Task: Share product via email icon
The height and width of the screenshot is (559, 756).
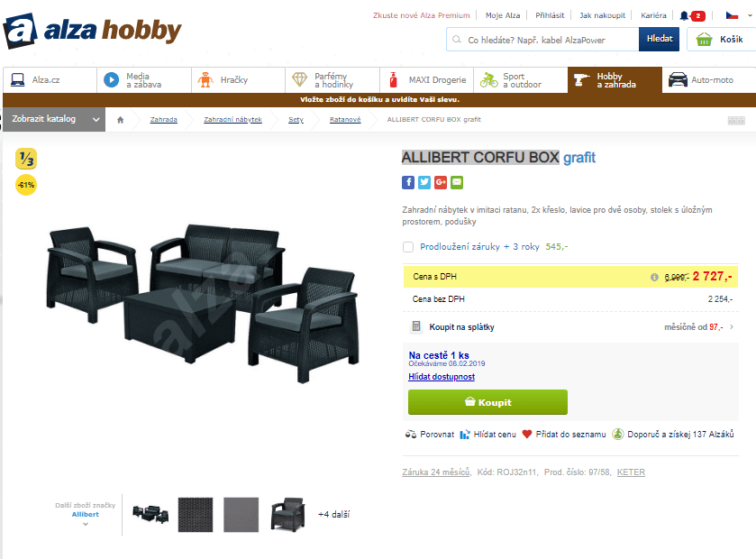Action: (x=457, y=182)
